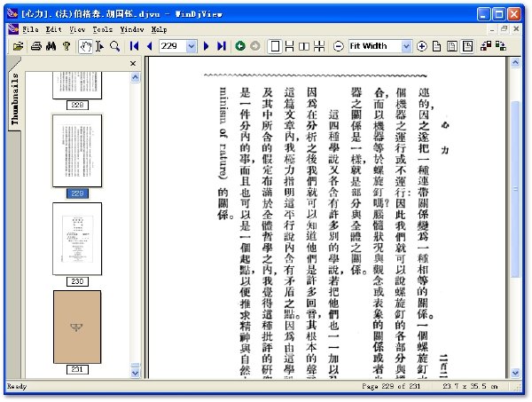
Task: Select the magnifying glass zoom tool
Action: tap(114, 46)
